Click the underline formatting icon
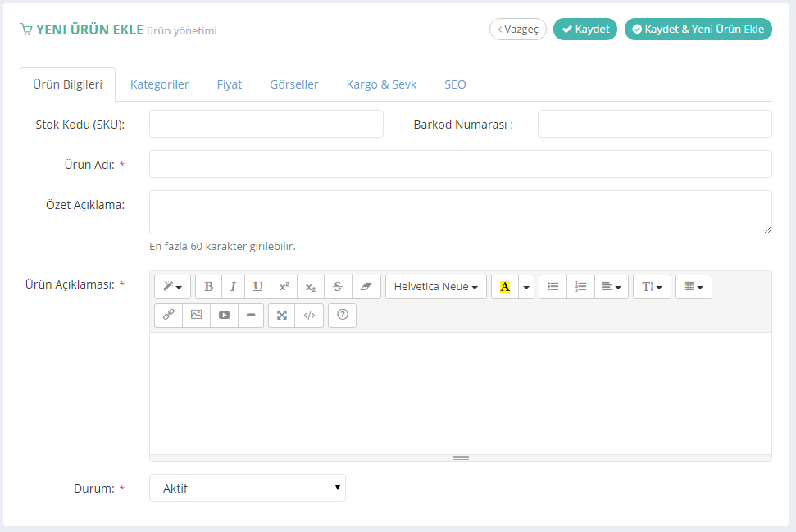The height and width of the screenshot is (532, 796). (x=257, y=287)
